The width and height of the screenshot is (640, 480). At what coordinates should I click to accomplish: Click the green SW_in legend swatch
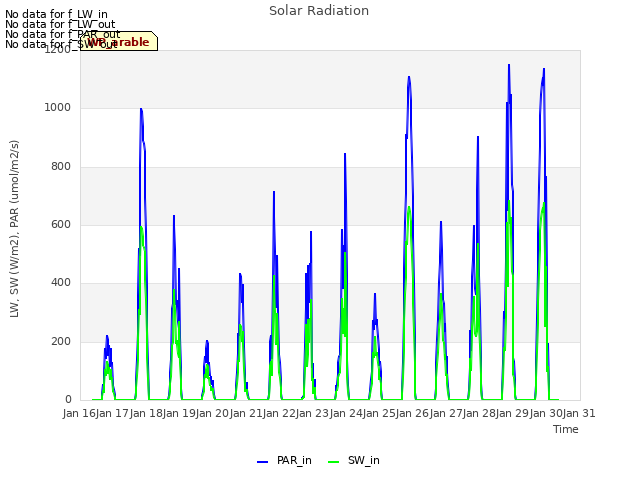click(333, 462)
